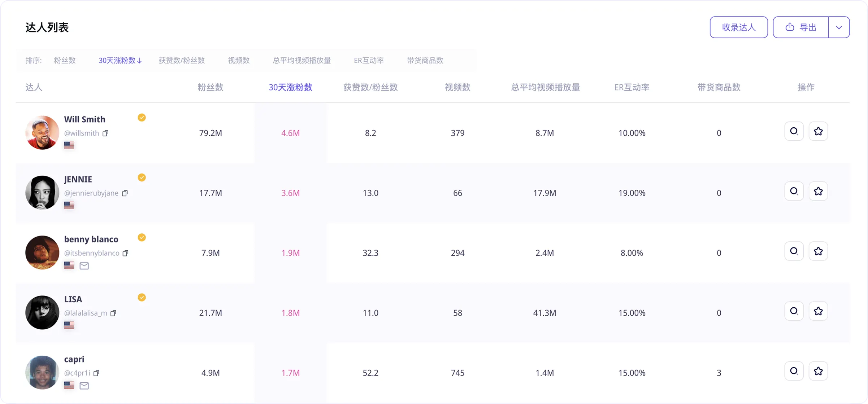
Task: Click the search icon for benny blanco
Action: point(794,251)
